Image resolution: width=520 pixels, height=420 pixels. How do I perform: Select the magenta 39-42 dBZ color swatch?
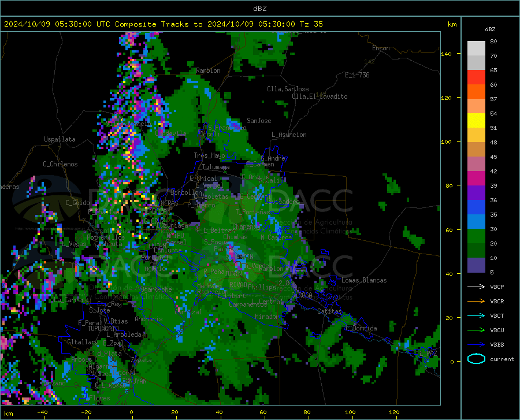476,179
